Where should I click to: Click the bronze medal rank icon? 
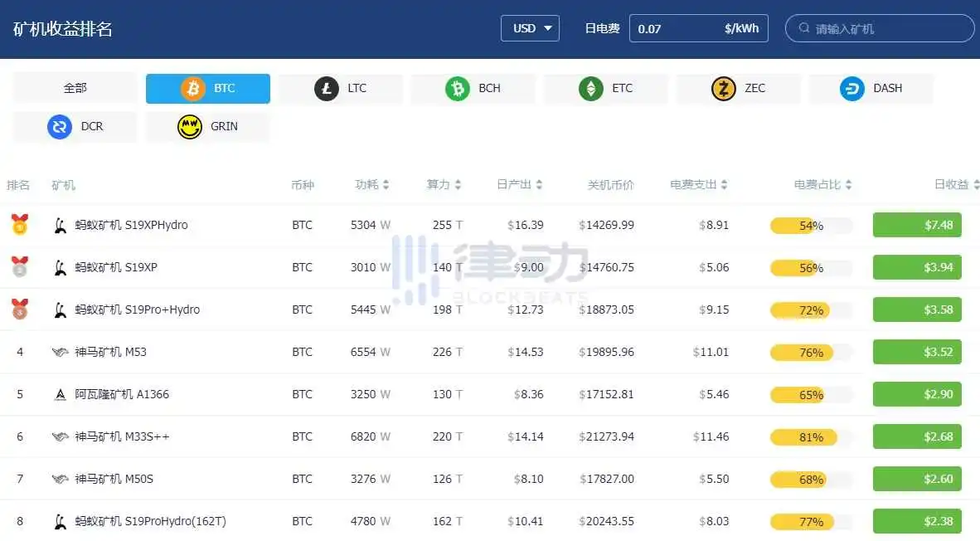click(x=19, y=309)
